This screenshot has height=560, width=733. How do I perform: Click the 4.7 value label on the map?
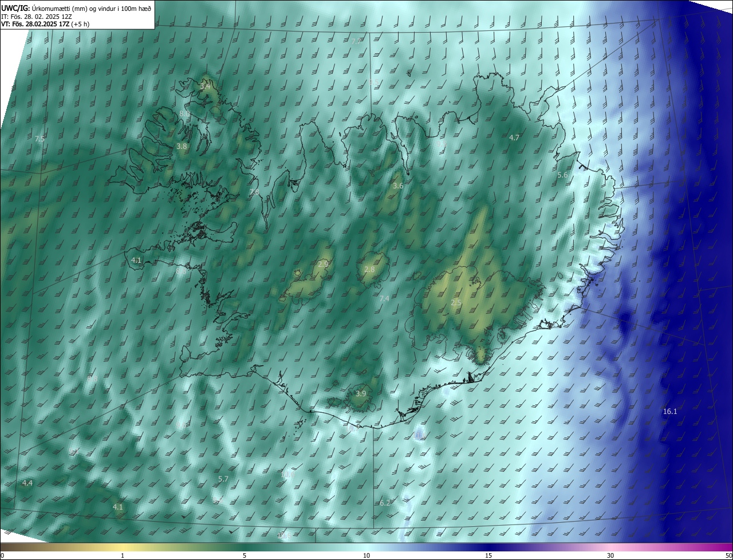click(514, 137)
